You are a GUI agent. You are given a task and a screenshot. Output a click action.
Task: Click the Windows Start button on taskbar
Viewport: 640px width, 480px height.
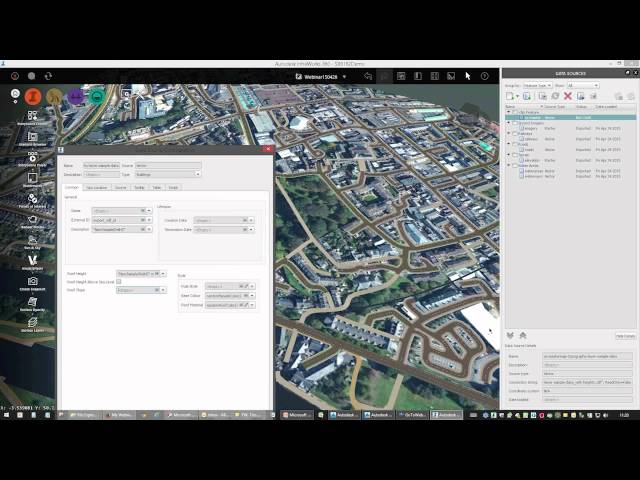point(6,415)
